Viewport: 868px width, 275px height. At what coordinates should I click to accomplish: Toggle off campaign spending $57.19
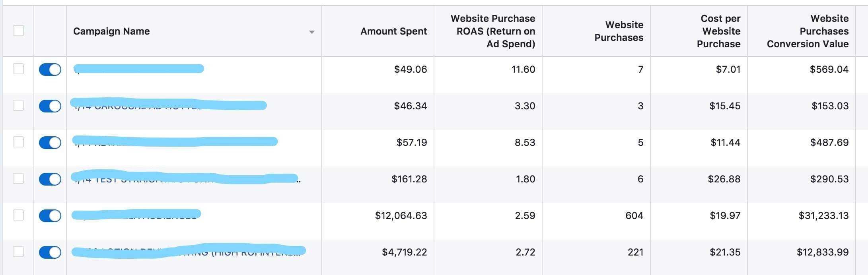(x=50, y=143)
